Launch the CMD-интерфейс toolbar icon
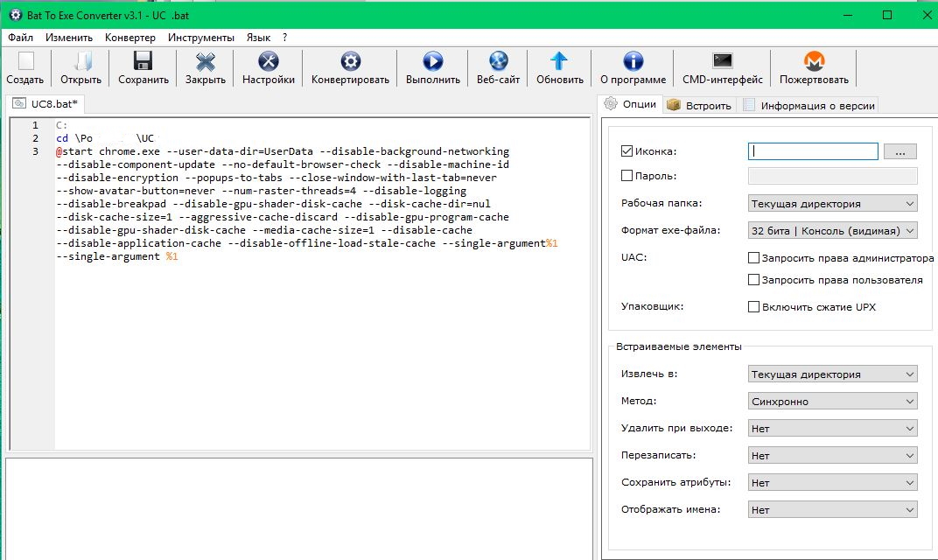Viewport: 938px width, 560px height. point(723,61)
